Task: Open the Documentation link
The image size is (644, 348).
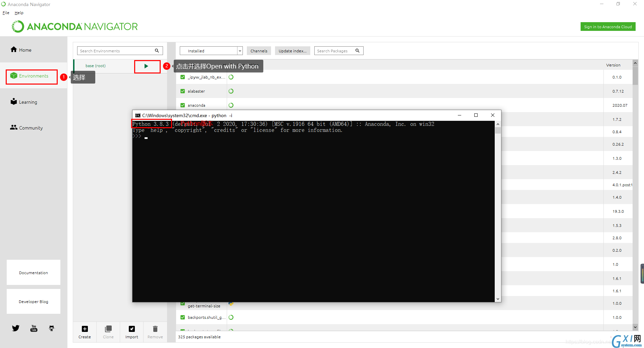Action: coord(34,272)
